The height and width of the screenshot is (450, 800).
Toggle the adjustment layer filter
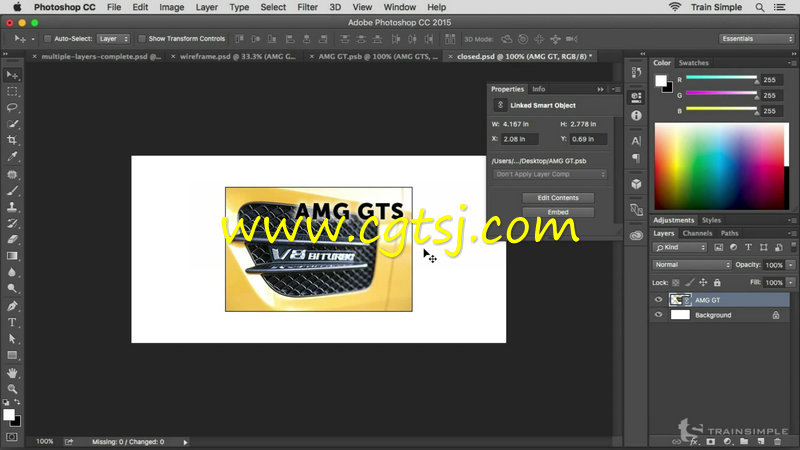[733, 247]
